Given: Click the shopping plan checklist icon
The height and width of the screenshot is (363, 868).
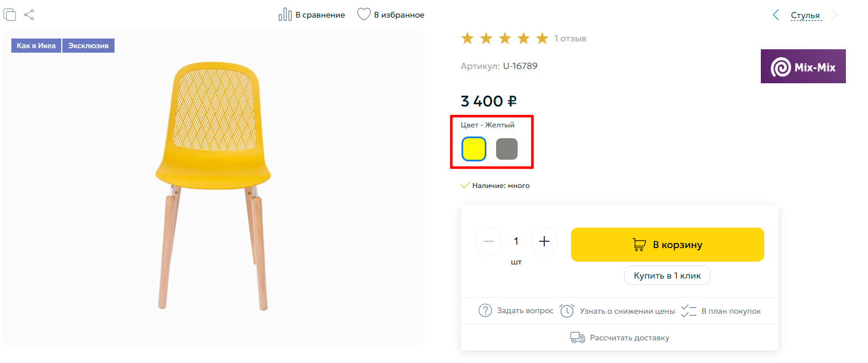Looking at the screenshot, I should [x=688, y=311].
